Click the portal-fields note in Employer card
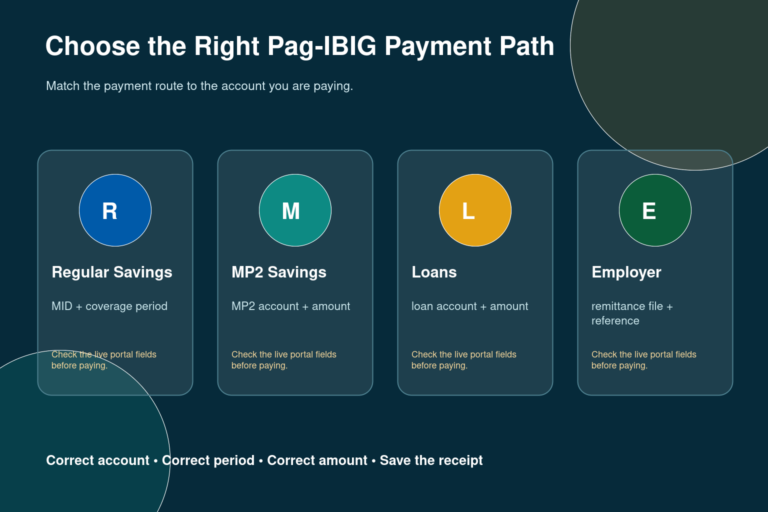The image size is (768, 512). pos(644,360)
